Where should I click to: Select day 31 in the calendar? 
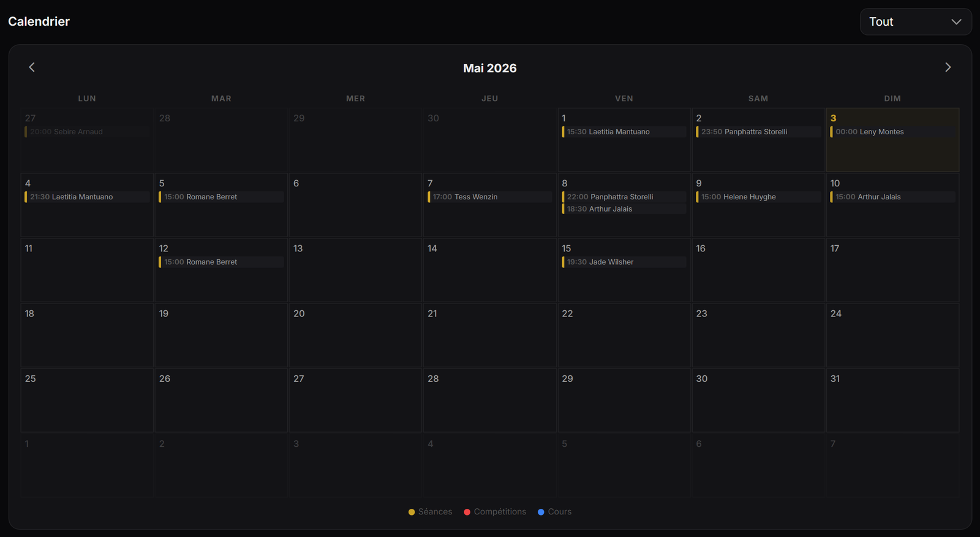pos(892,400)
